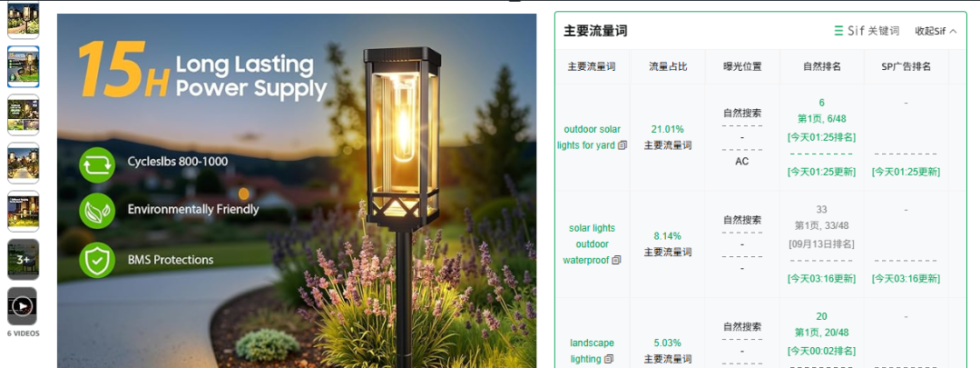Click the main solar lamp product image
The width and height of the screenshot is (980, 368).
296,191
